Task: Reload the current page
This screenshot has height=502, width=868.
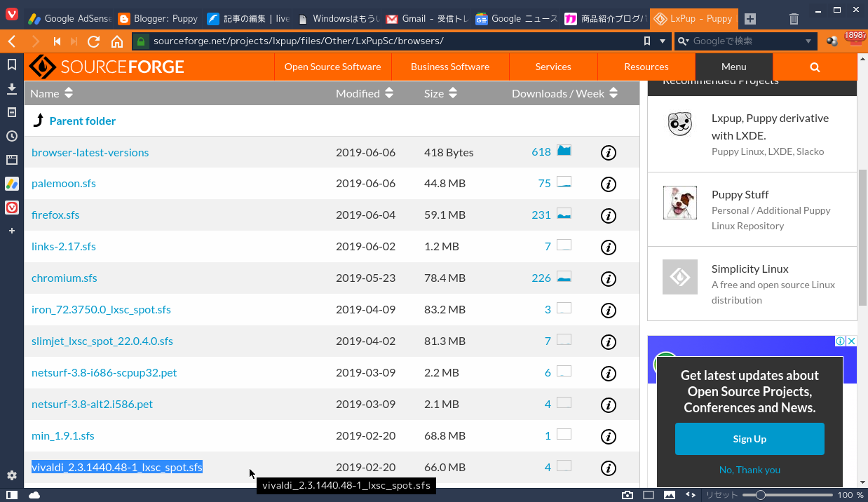Action: 93,41
